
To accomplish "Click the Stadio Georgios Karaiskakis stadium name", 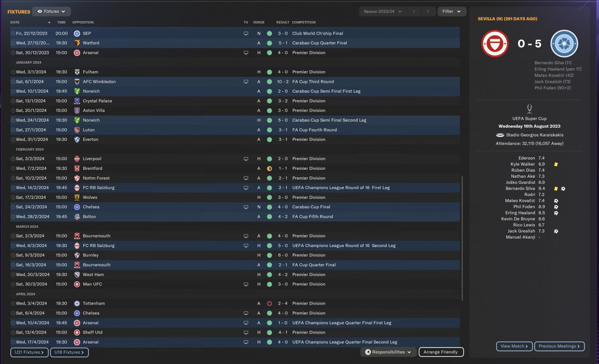I will (534, 135).
